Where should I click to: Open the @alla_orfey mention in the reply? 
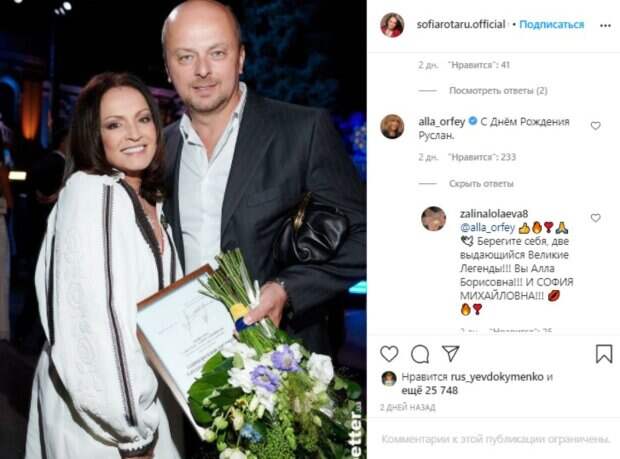(487, 228)
